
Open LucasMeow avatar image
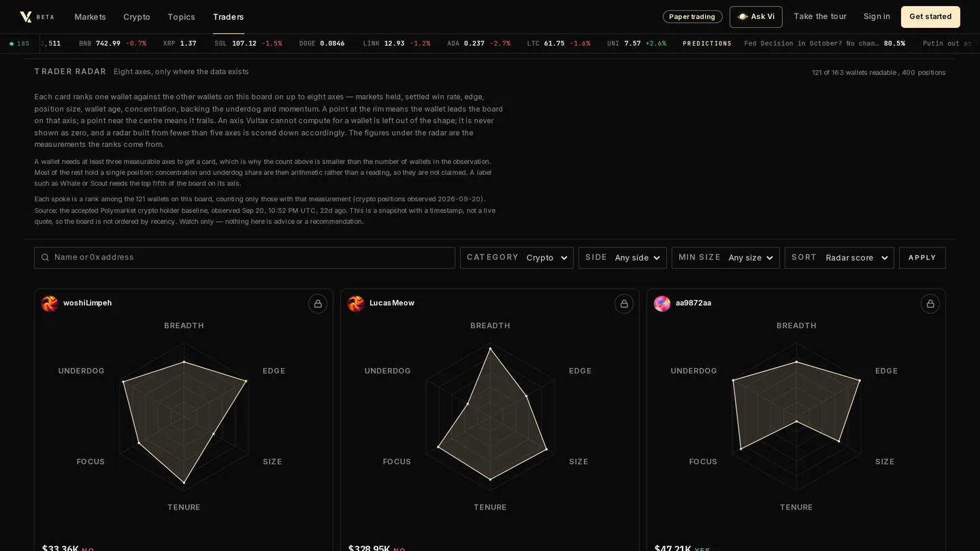pos(356,303)
